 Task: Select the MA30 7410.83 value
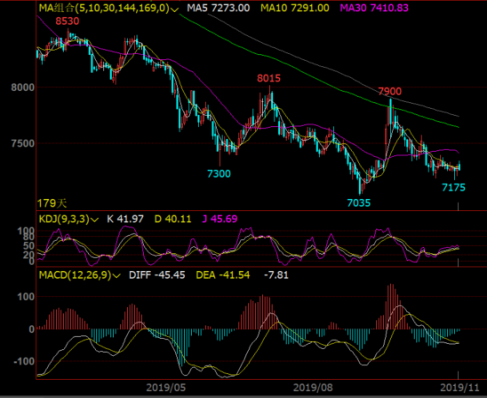pos(374,8)
